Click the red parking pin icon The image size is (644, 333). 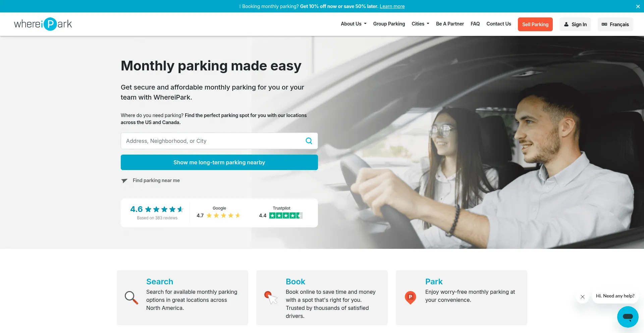click(410, 297)
